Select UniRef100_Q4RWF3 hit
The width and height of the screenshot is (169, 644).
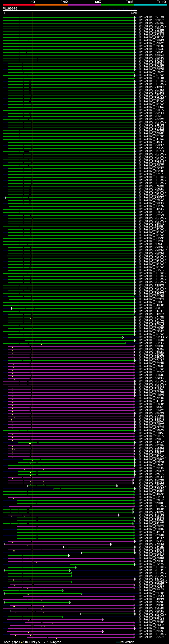pyautogui.click(x=152, y=87)
